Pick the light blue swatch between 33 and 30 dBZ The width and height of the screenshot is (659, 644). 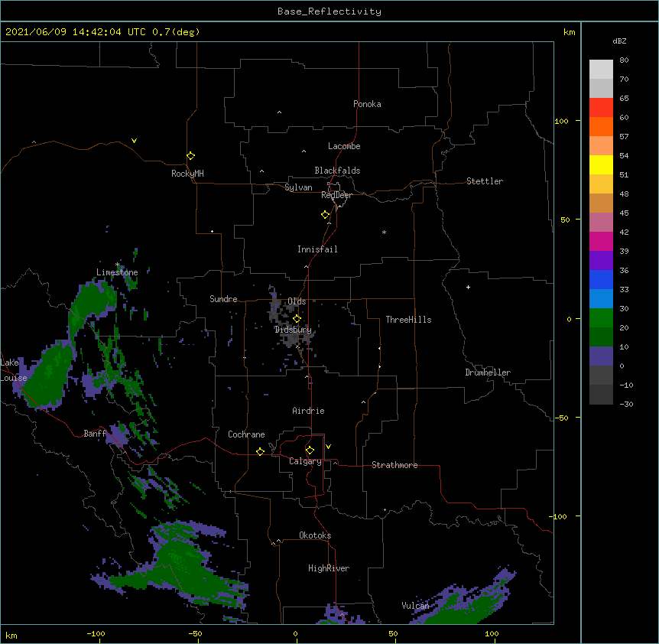[601, 298]
